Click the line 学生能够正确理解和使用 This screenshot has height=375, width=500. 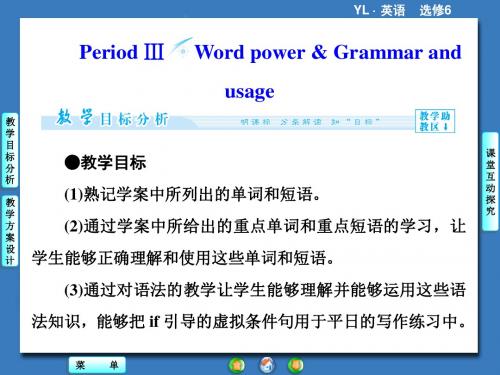(x=183, y=258)
